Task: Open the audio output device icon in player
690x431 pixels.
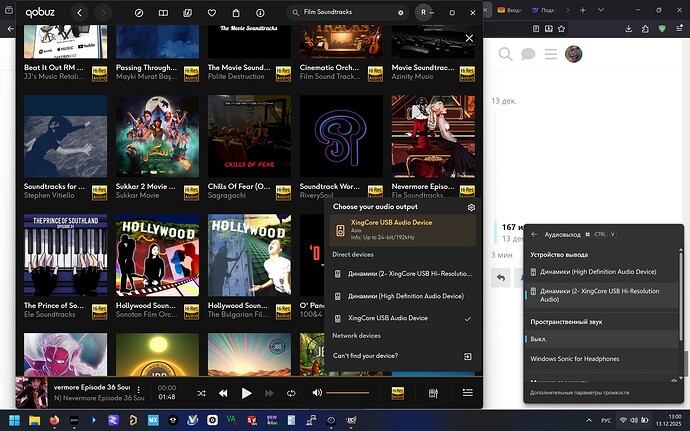Action: (x=433, y=393)
